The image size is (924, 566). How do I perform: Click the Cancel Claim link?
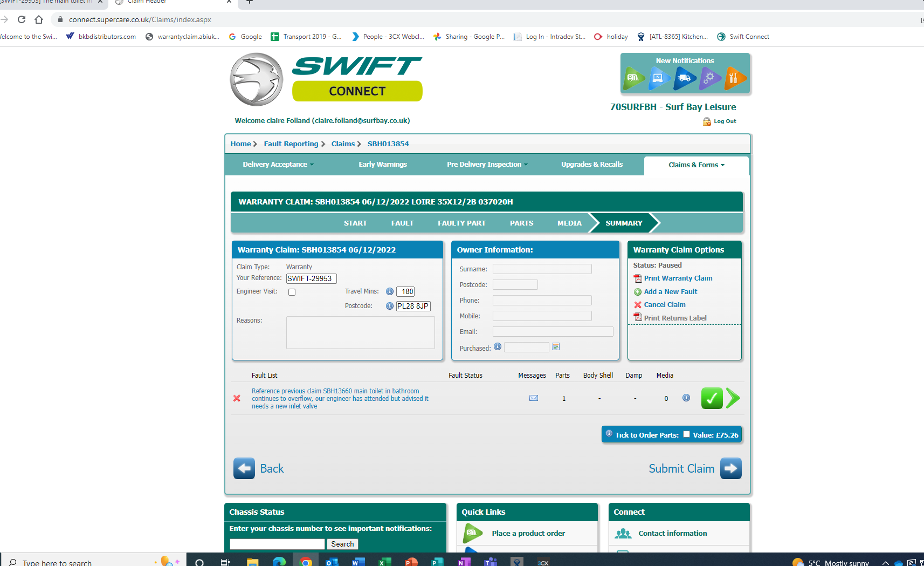click(665, 305)
